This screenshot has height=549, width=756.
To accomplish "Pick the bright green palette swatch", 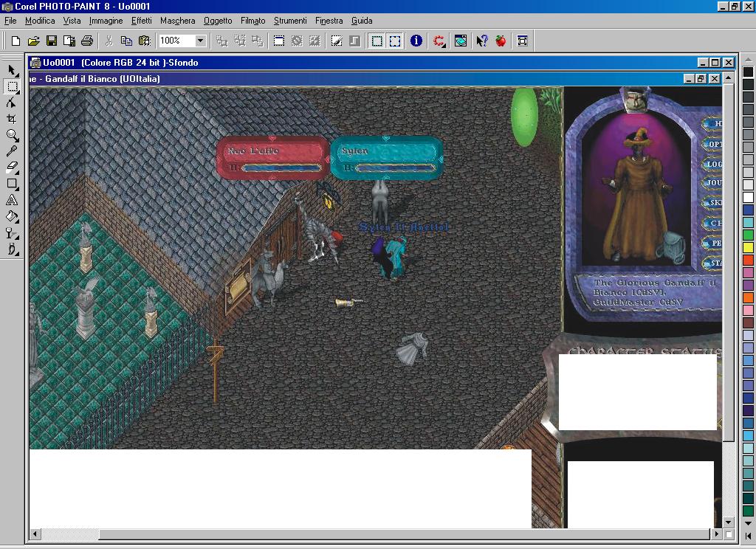I will [x=748, y=235].
